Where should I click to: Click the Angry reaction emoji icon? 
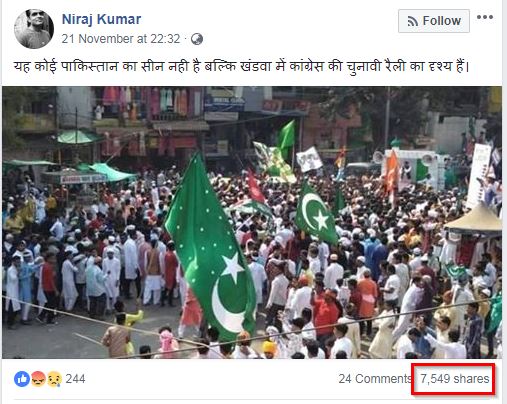(x=38, y=379)
